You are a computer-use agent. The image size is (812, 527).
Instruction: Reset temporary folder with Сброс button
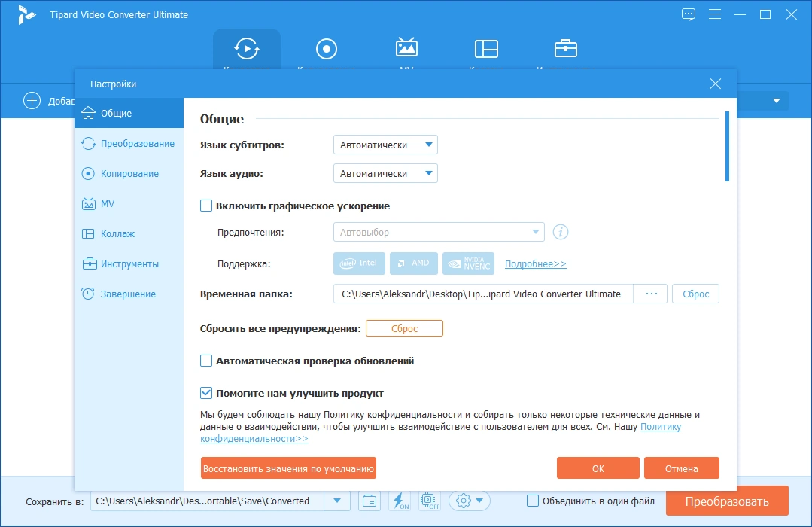point(695,294)
